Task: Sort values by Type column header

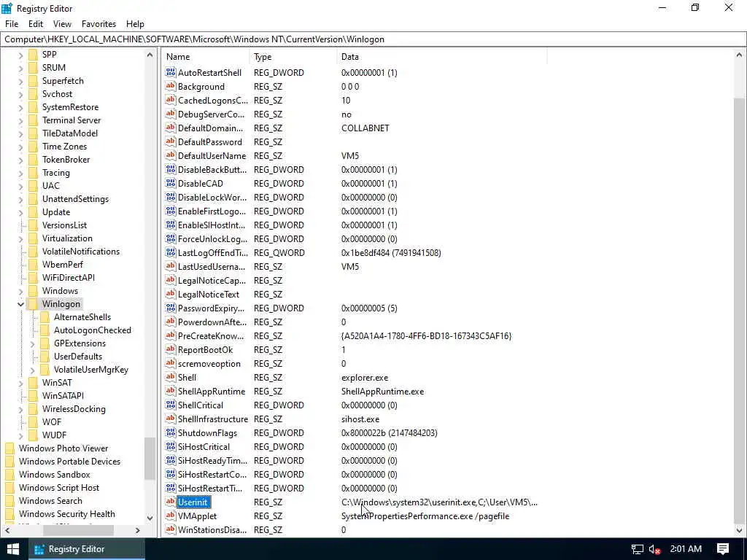Action: [293, 57]
